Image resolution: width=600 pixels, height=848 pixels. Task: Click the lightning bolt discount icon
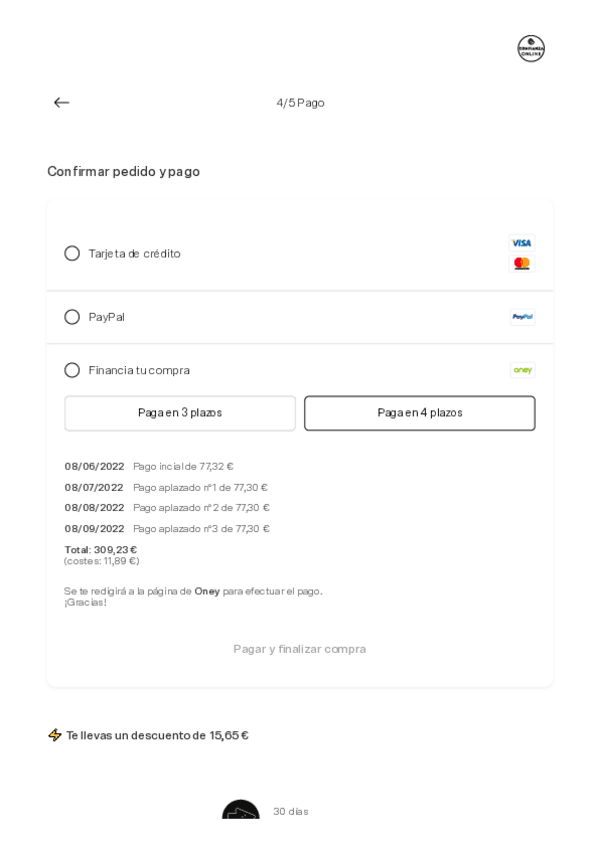[x=55, y=735]
